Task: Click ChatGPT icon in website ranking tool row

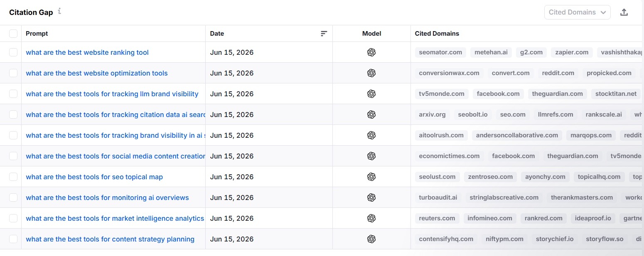Action: pos(371,52)
